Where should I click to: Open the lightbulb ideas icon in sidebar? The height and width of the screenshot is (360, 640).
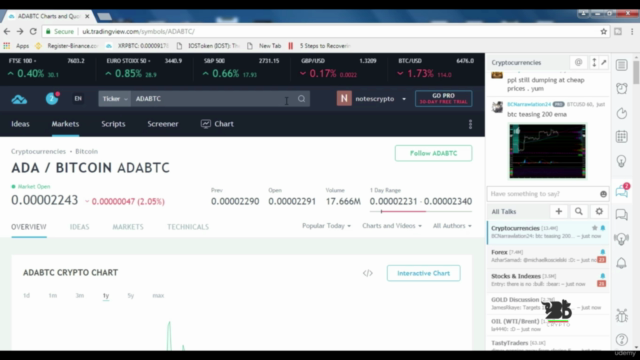[x=622, y=161]
